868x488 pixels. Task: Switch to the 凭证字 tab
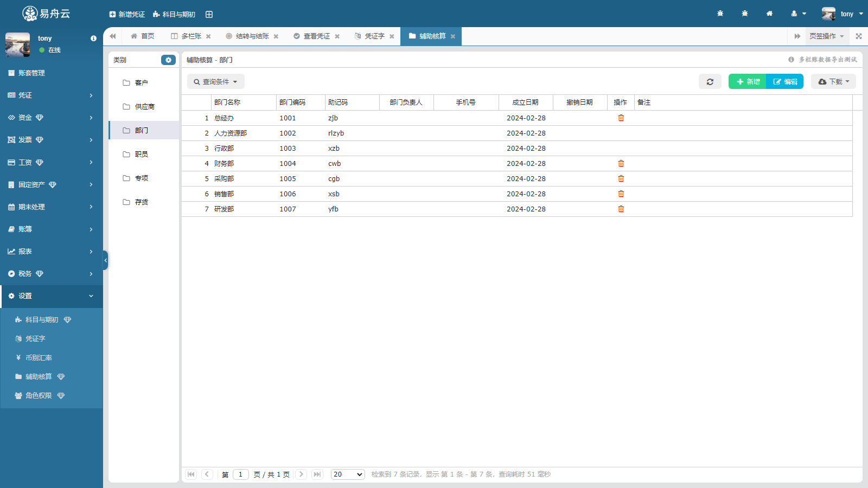point(370,36)
